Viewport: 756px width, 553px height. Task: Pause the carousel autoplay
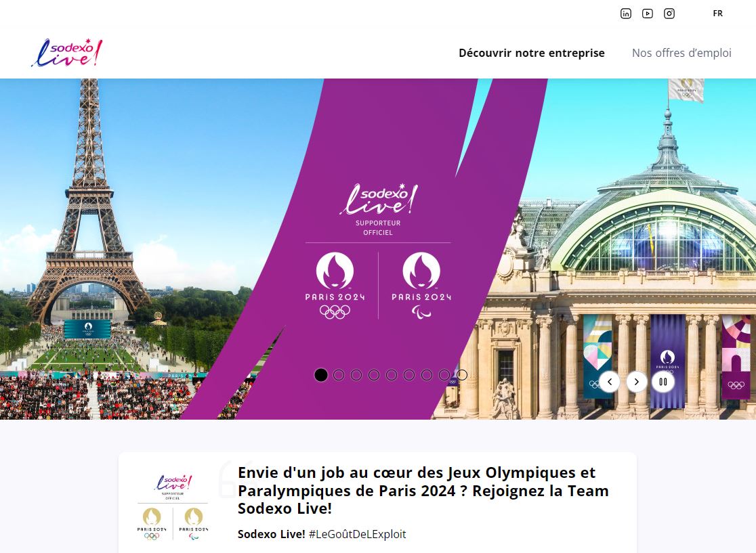click(x=663, y=382)
